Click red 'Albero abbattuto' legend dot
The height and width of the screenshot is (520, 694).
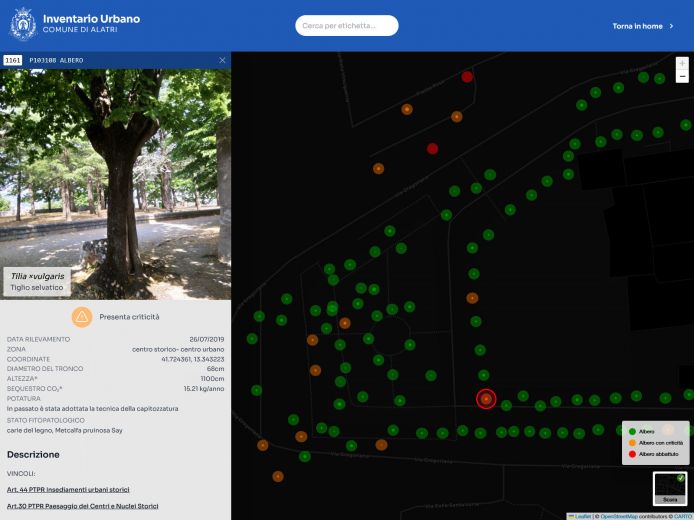tap(632, 454)
